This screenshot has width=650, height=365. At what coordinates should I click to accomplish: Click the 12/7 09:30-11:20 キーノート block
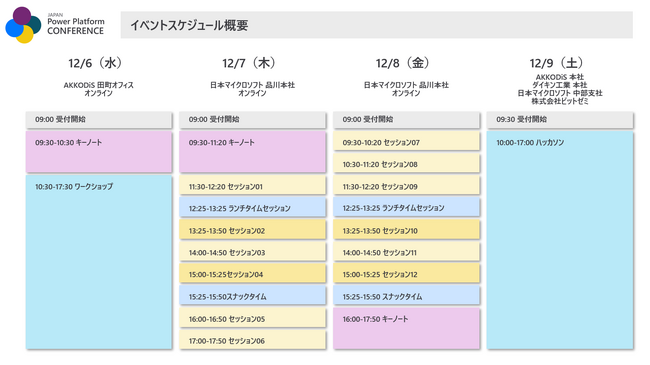tap(252, 152)
